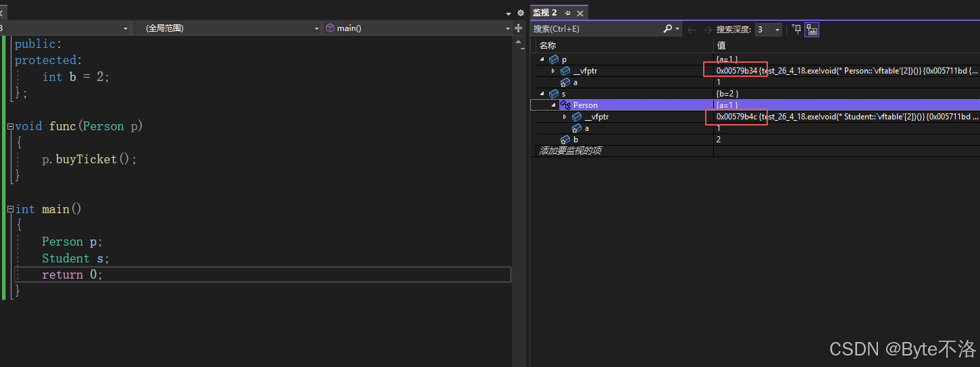Open the project dropdown left of 全局范围
The image size is (980, 367).
tap(65, 28)
